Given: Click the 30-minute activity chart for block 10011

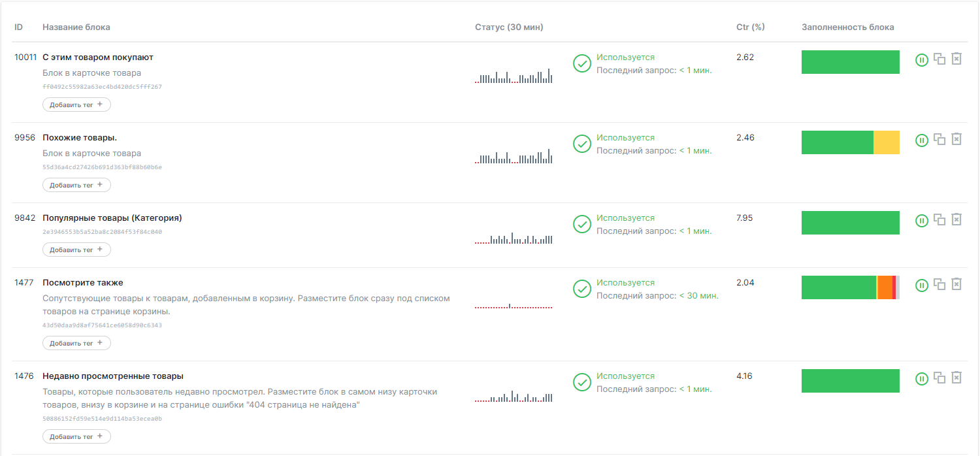Looking at the screenshot, I should pyautogui.click(x=514, y=76).
